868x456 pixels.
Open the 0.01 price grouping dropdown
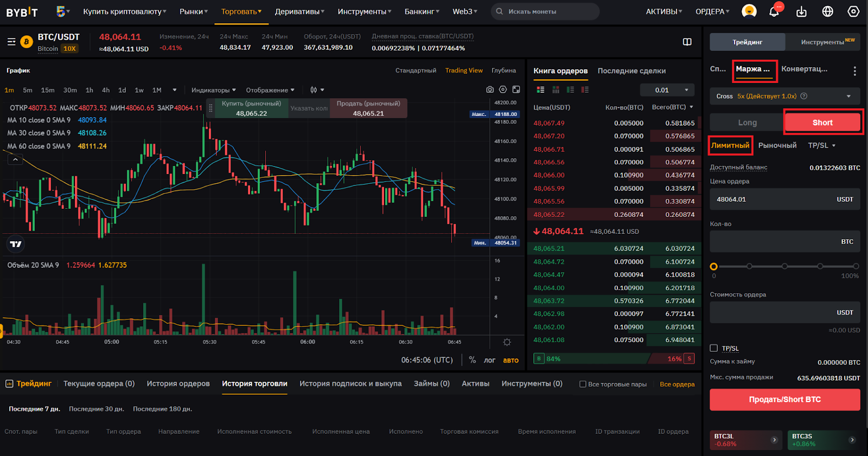pyautogui.click(x=667, y=90)
